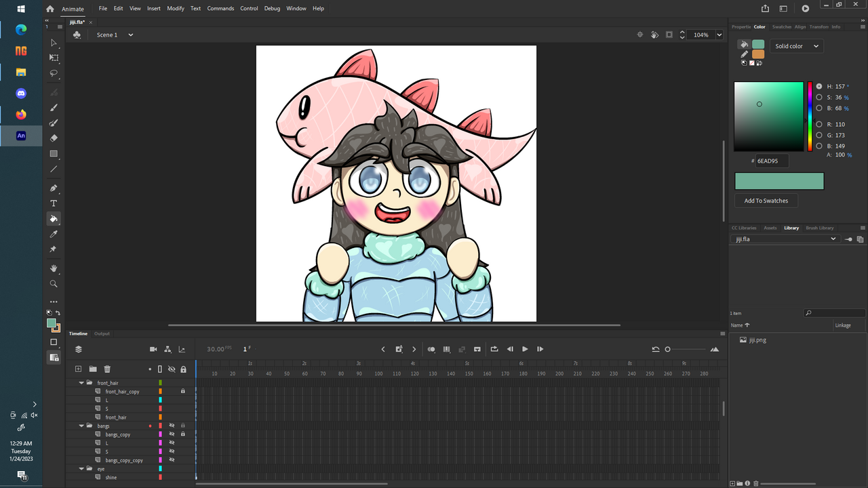Select the Line tool
The width and height of the screenshot is (868, 488).
[x=54, y=169]
